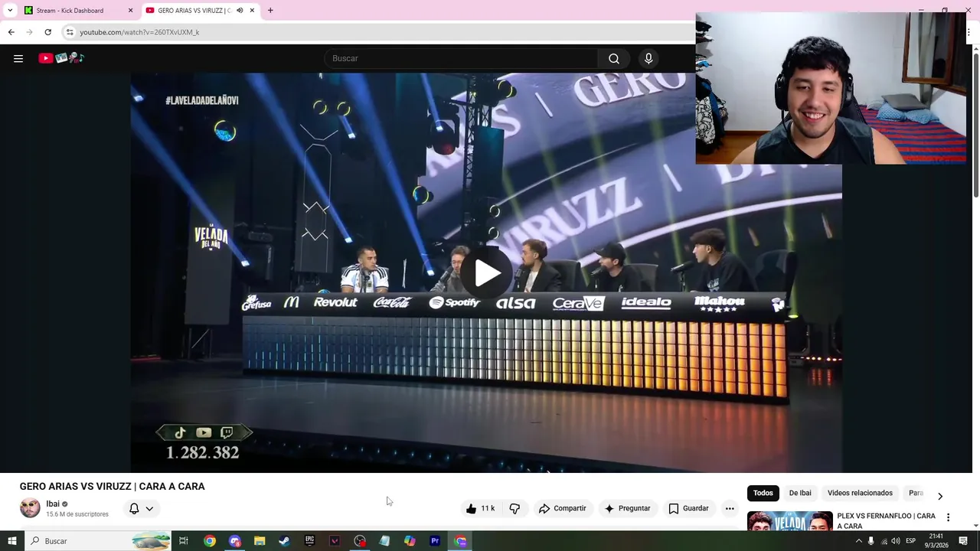980x551 pixels.
Task: Open volume speaker tray icon
Action: [x=896, y=541]
